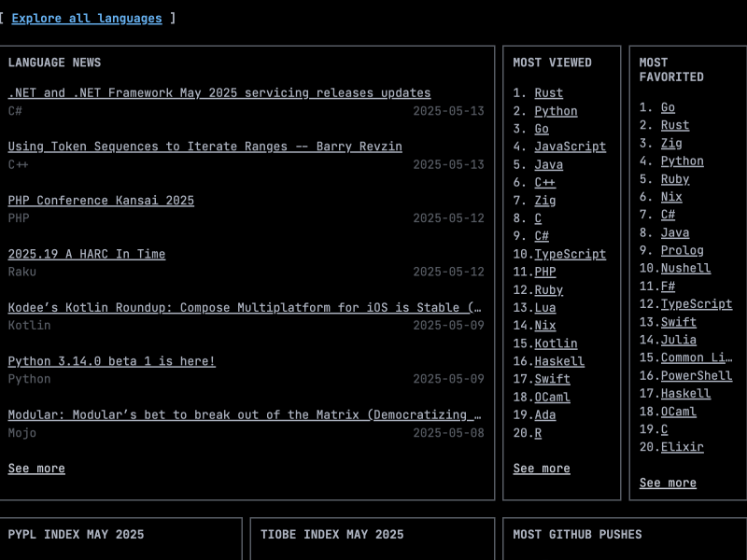This screenshot has width=747, height=560.
Task: Click the Raku tag under HARC article
Action: click(21, 272)
